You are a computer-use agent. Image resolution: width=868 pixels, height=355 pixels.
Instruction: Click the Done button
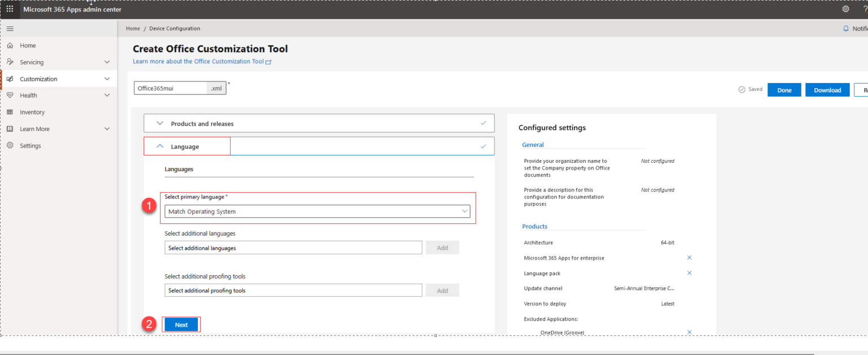tap(784, 89)
